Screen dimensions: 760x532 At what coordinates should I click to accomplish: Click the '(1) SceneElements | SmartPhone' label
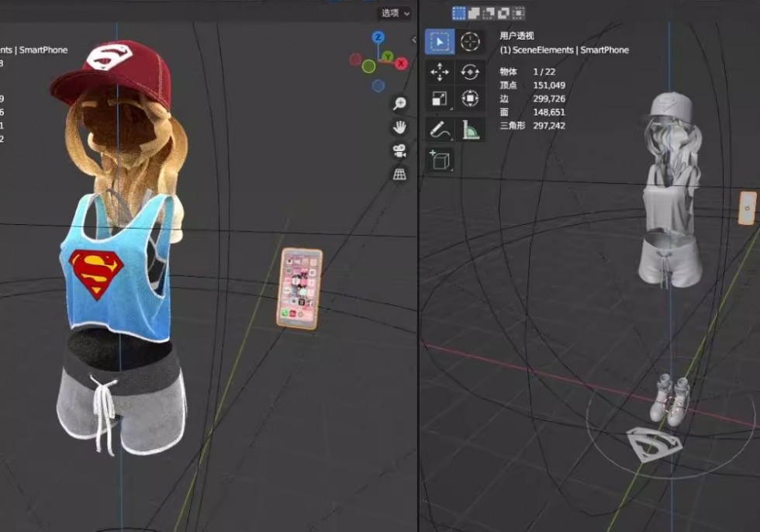point(565,50)
